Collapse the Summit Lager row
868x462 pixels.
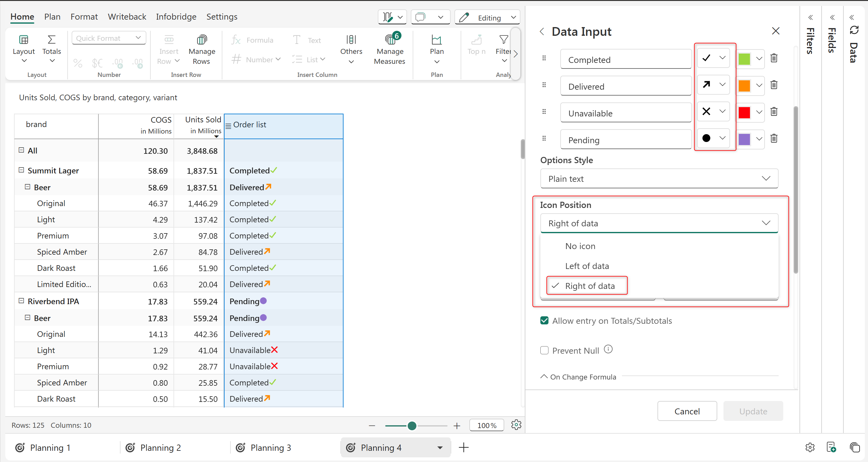coord(21,170)
